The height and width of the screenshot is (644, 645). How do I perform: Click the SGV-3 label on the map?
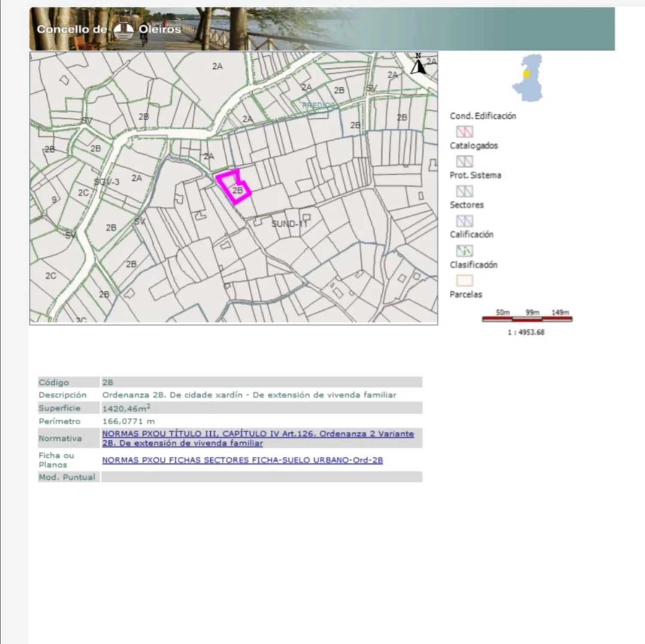106,182
